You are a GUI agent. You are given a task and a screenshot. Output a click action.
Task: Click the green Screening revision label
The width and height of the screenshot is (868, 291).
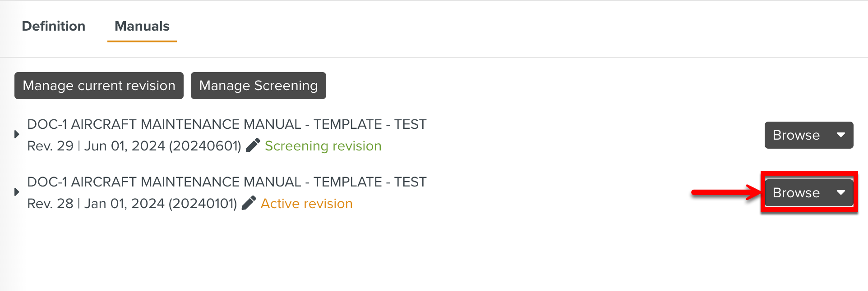pyautogui.click(x=323, y=146)
